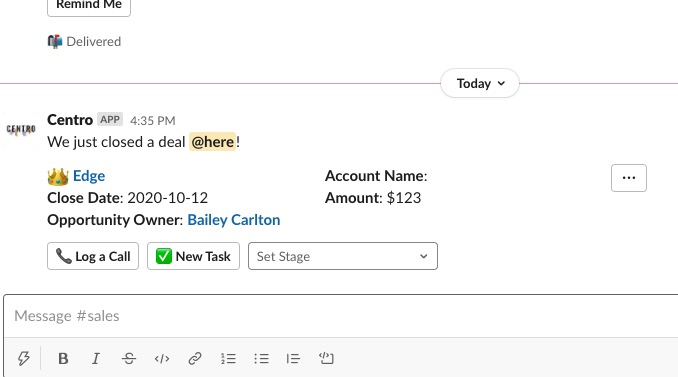
Task: Expand the Today date dropdown
Action: point(480,83)
